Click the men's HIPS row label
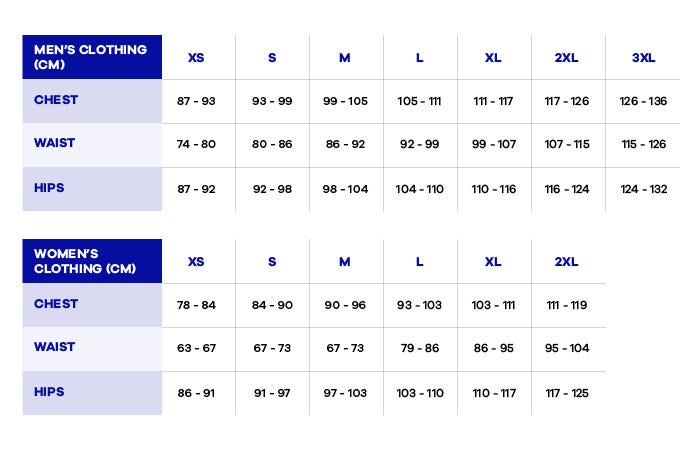 49,188
